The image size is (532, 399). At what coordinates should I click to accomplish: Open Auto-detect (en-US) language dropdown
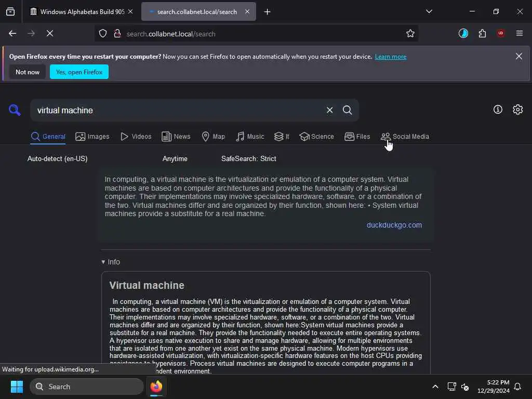57,158
